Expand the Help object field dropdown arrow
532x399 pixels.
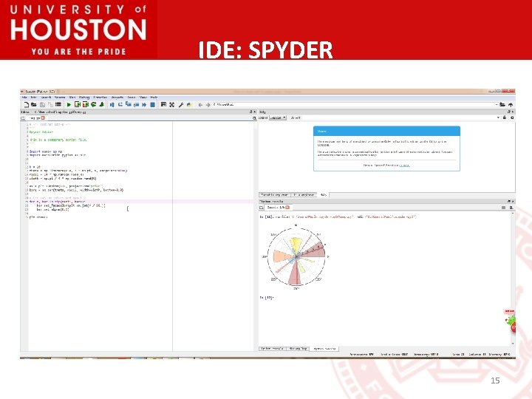point(498,117)
